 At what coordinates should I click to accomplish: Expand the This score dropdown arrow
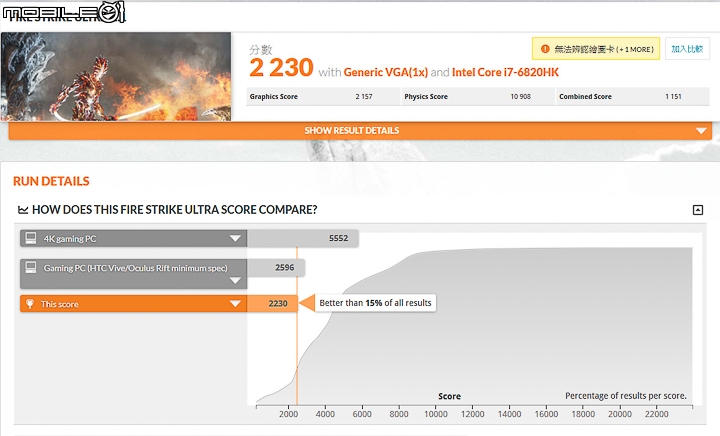235,304
